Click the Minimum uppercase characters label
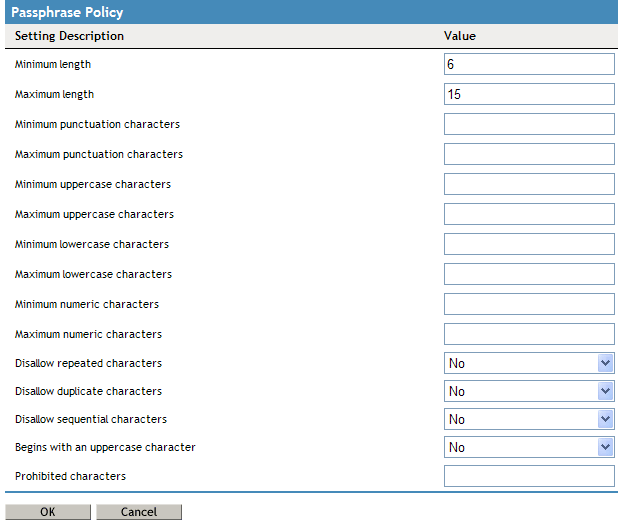The width and height of the screenshot is (621, 522). click(x=93, y=185)
